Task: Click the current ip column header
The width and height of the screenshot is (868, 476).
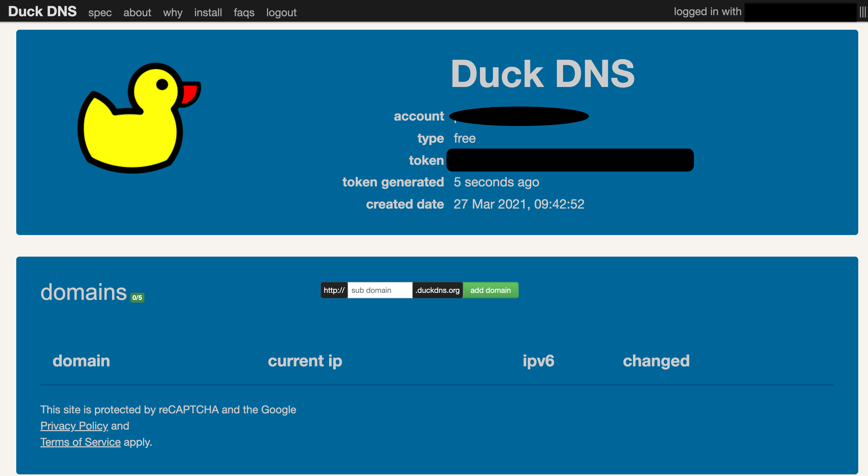Action: coord(305,361)
